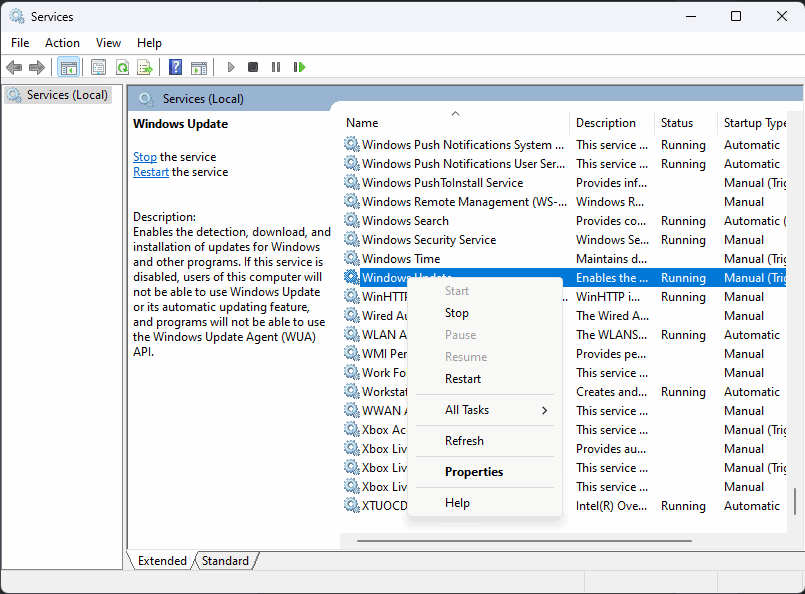Click the vertical scrollbar thumb of services list
Viewport: 805px width, 594px height.
(795, 501)
